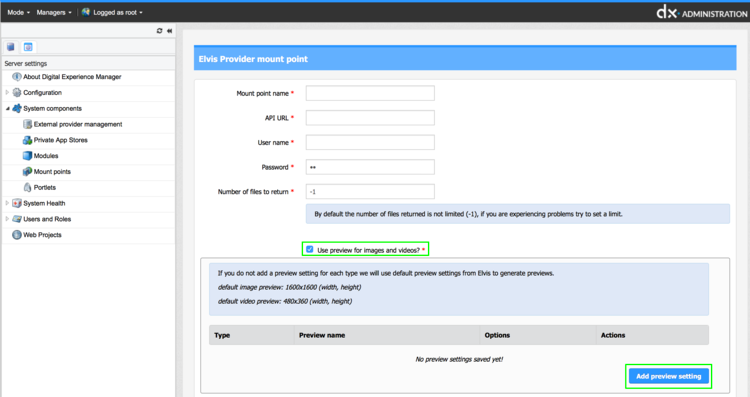The height and width of the screenshot is (397, 750).
Task: Click the Preview name column header
Action: tap(387, 335)
